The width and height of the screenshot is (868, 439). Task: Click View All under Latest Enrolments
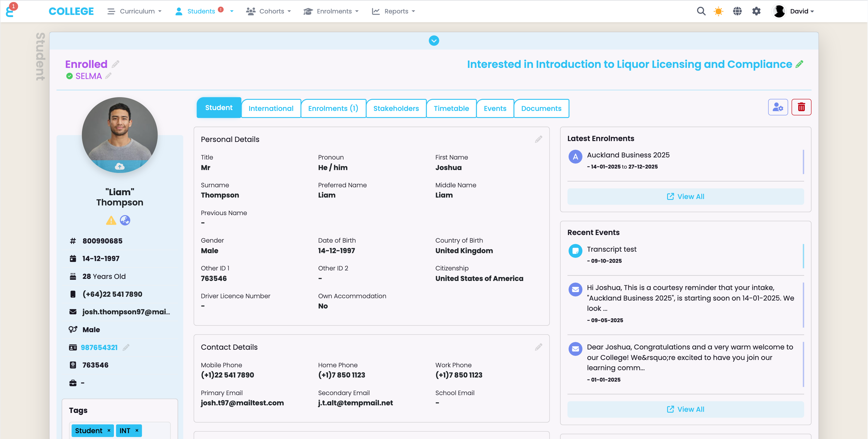coord(685,197)
